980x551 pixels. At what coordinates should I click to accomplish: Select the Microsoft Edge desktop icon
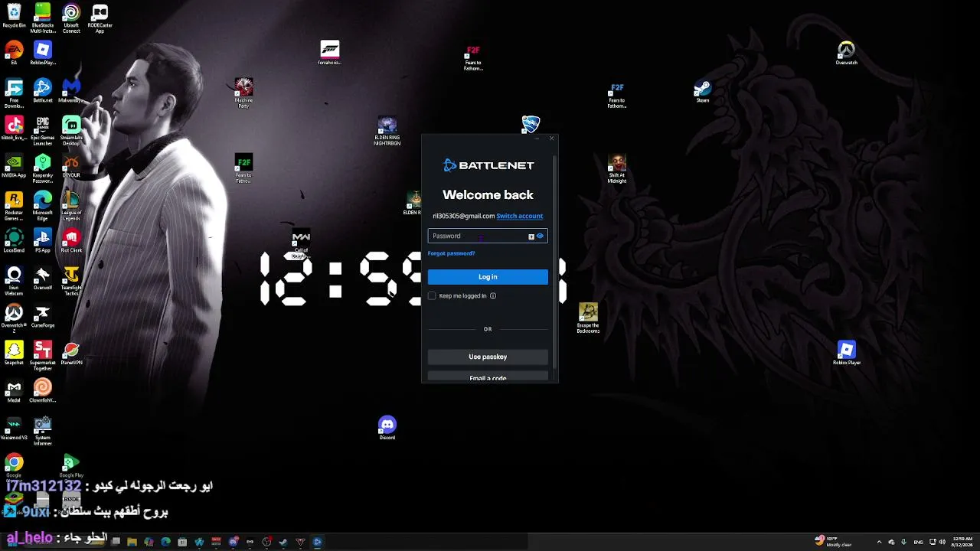coord(43,205)
